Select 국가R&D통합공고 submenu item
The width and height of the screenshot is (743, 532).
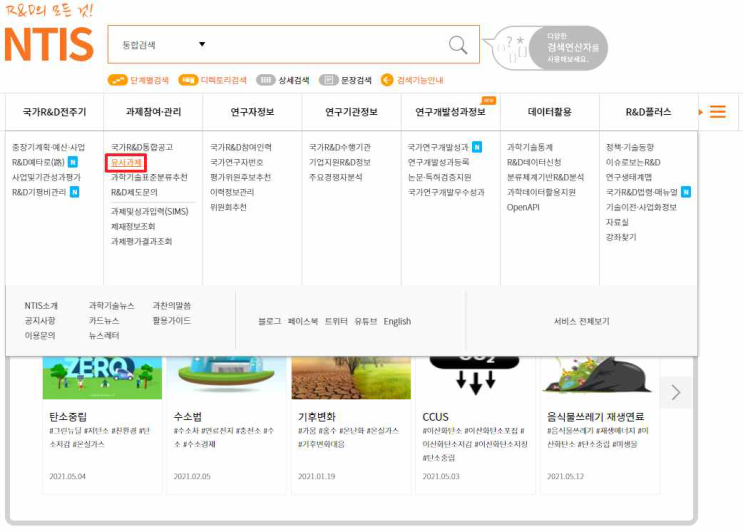point(142,147)
